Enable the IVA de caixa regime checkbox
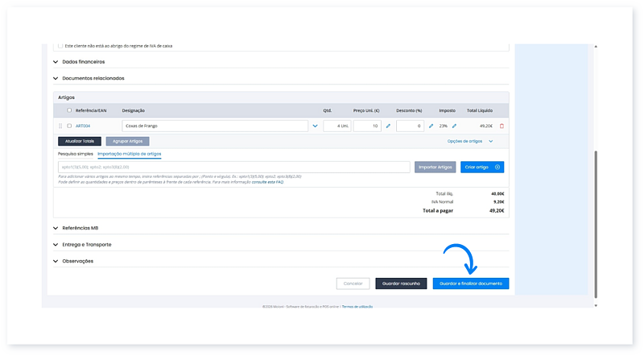644x356 pixels. [x=60, y=46]
